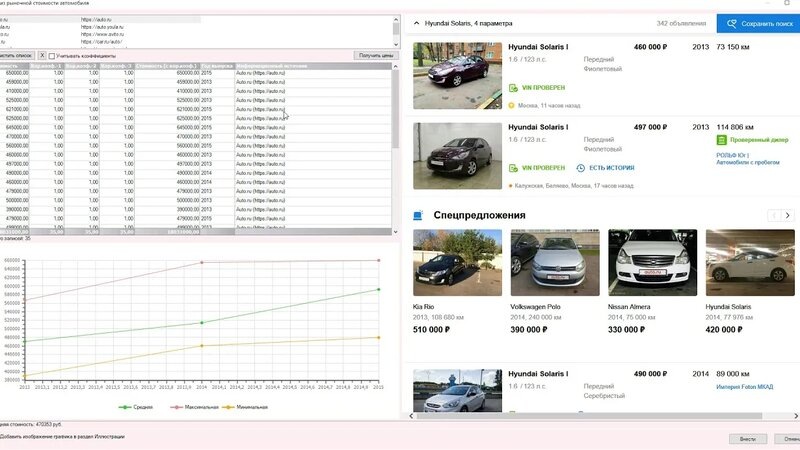This screenshot has height=450, width=800.
Task: Click the clear list button
Action: click(x=16, y=55)
